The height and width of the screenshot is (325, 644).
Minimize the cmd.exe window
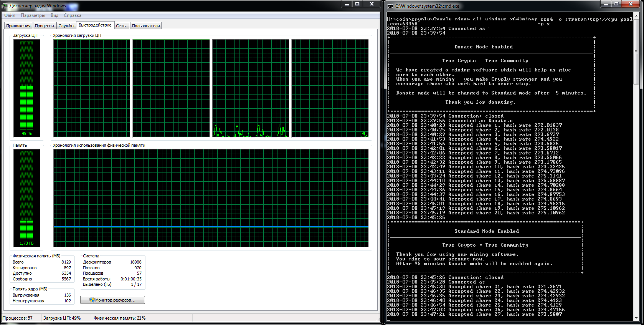(x=606, y=4)
